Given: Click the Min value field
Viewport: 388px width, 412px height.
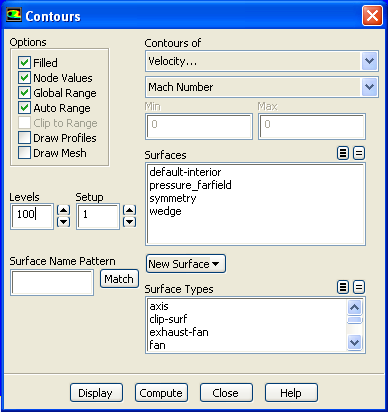Looking at the screenshot, I should 199,126.
